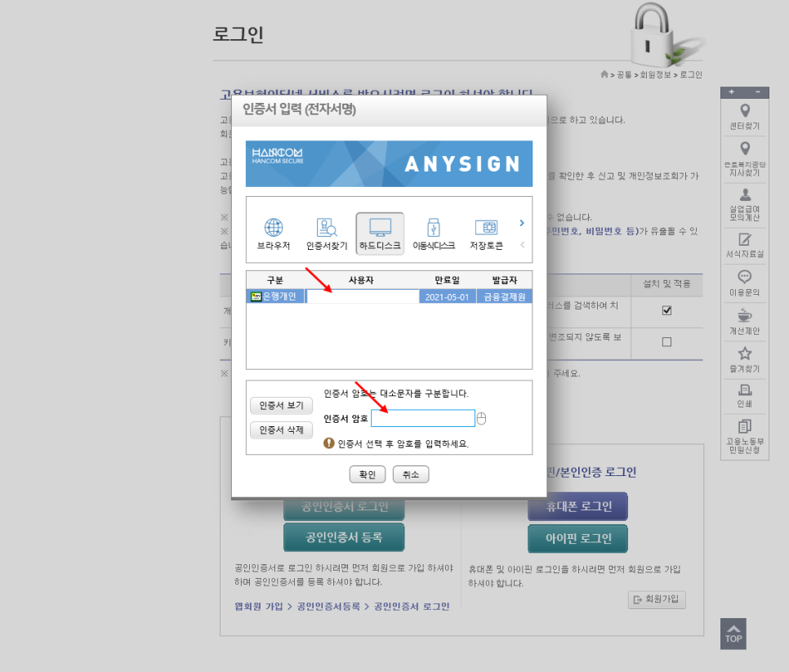Open 실업급여 모의계산 side menu item
This screenshot has height=672, width=789.
coord(745,205)
